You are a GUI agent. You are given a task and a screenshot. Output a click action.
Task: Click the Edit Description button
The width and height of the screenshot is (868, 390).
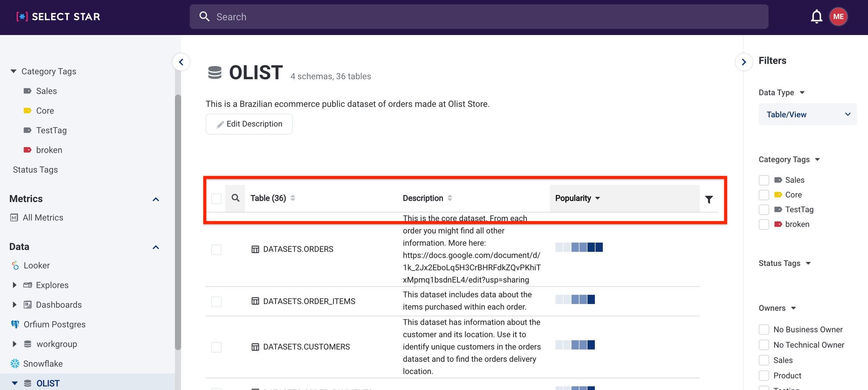(249, 124)
